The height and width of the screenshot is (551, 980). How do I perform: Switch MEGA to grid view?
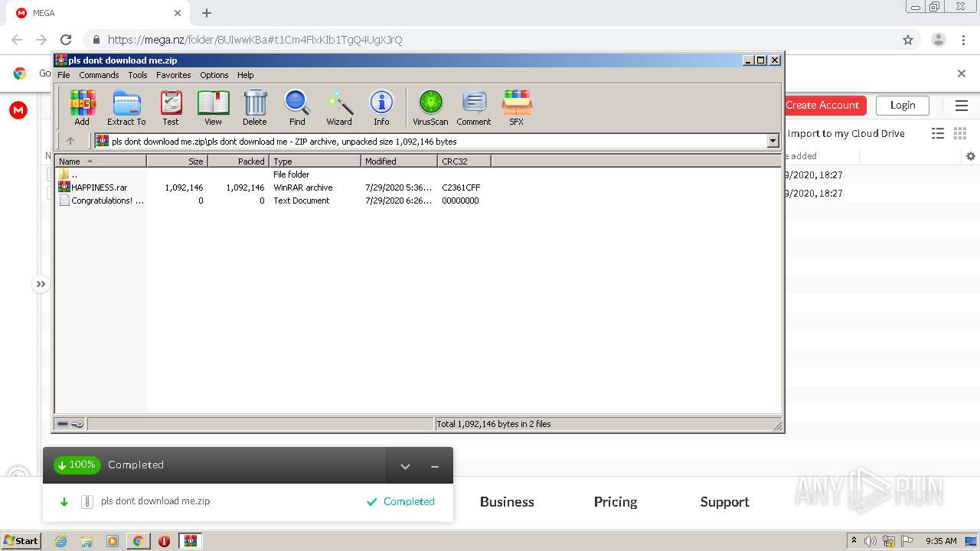[960, 133]
